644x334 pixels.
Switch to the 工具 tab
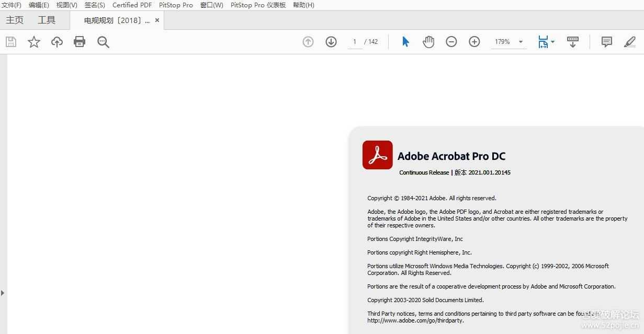point(47,20)
